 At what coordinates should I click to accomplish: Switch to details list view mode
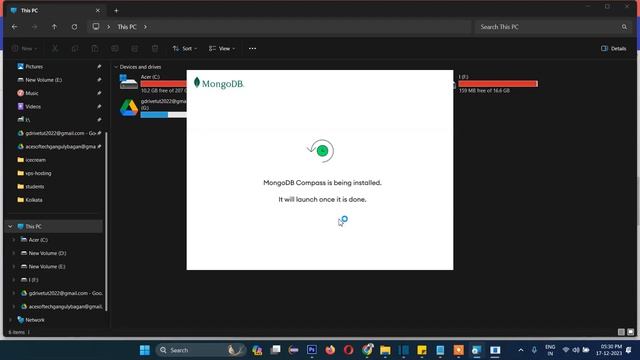[621, 332]
